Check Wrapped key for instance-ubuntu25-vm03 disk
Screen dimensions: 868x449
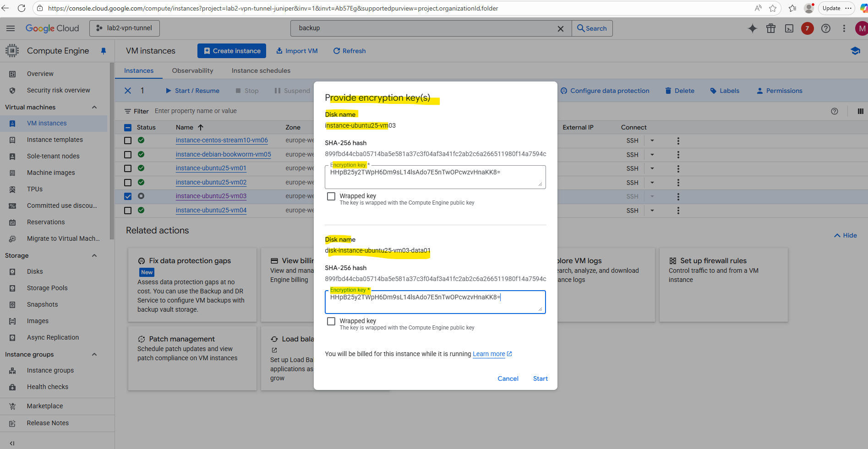331,196
